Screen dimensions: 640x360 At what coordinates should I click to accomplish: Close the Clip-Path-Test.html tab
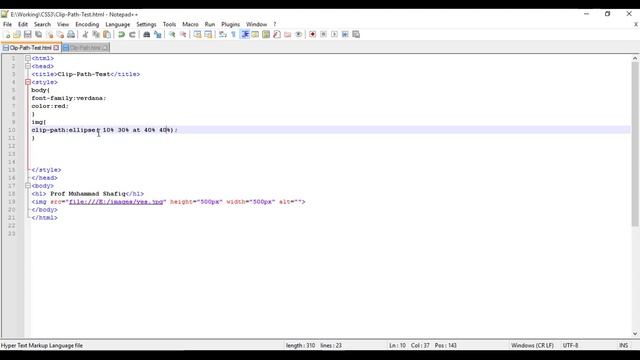(56, 48)
